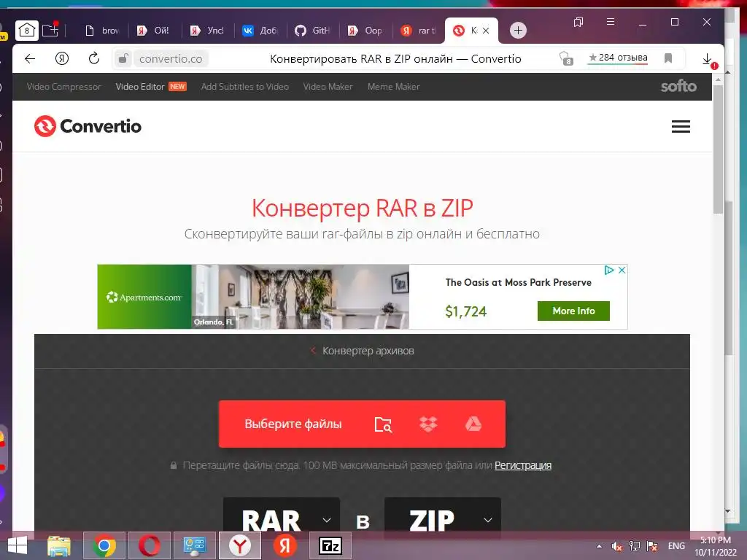Viewport: 747px width, 560px height.
Task: Switch to the GitHub tab
Action: click(x=313, y=31)
